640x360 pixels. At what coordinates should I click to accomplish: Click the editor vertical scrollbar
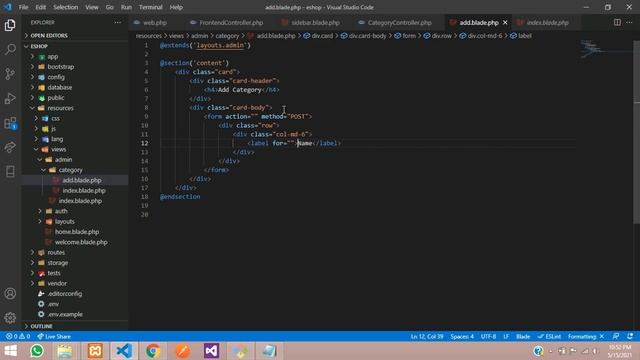coord(636,133)
